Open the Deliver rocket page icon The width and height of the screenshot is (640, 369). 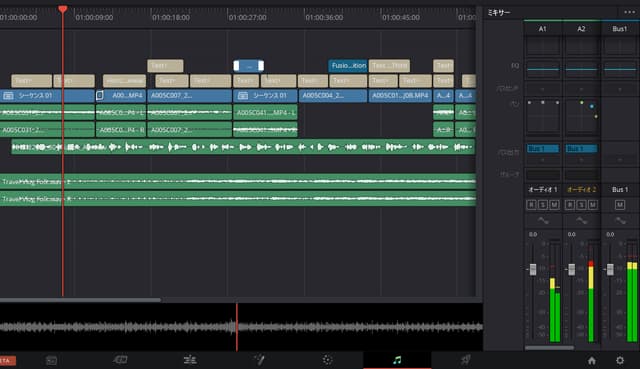(465, 360)
